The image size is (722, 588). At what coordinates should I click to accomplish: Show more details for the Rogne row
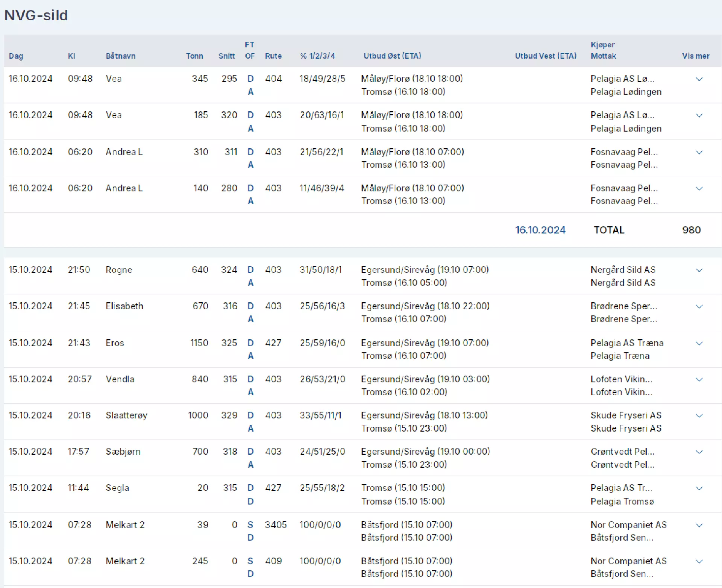pos(699,270)
